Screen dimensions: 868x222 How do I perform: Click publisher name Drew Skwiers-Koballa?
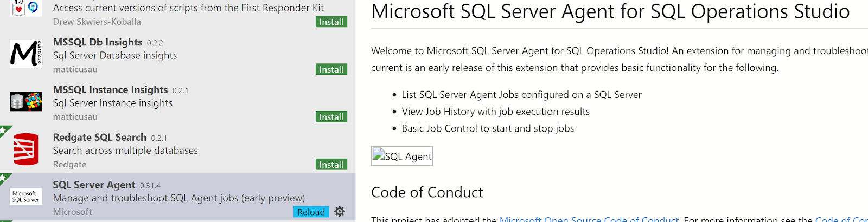coord(97,22)
